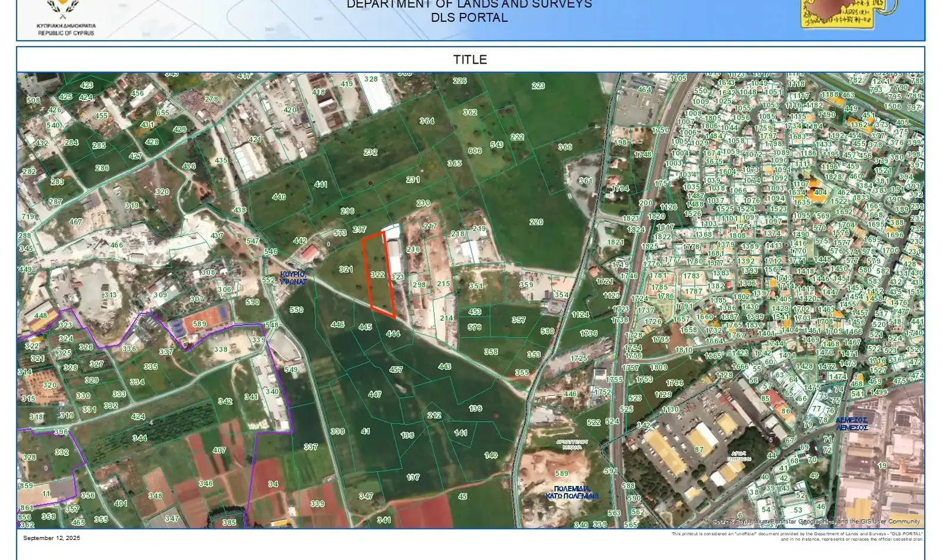Viewport: 942px width, 560px height.
Task: Select parcel number 364
Action: [427, 121]
